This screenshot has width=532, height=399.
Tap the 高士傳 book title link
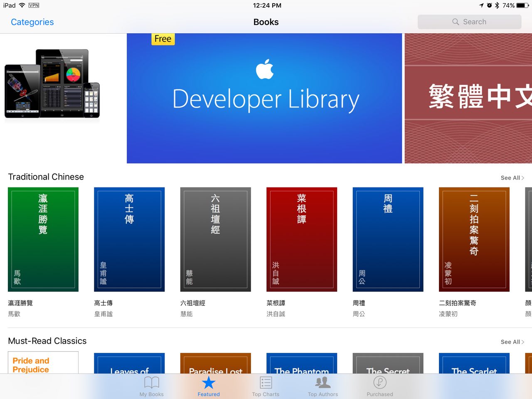click(103, 303)
